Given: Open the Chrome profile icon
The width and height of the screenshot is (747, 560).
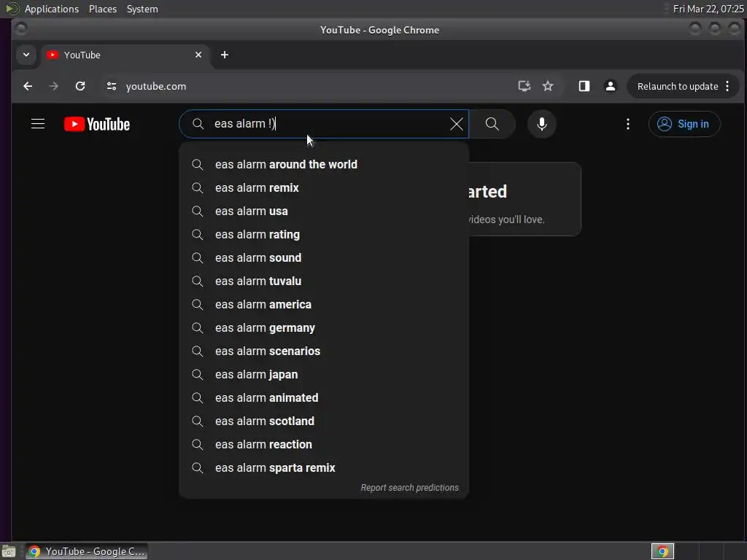Looking at the screenshot, I should tap(611, 86).
